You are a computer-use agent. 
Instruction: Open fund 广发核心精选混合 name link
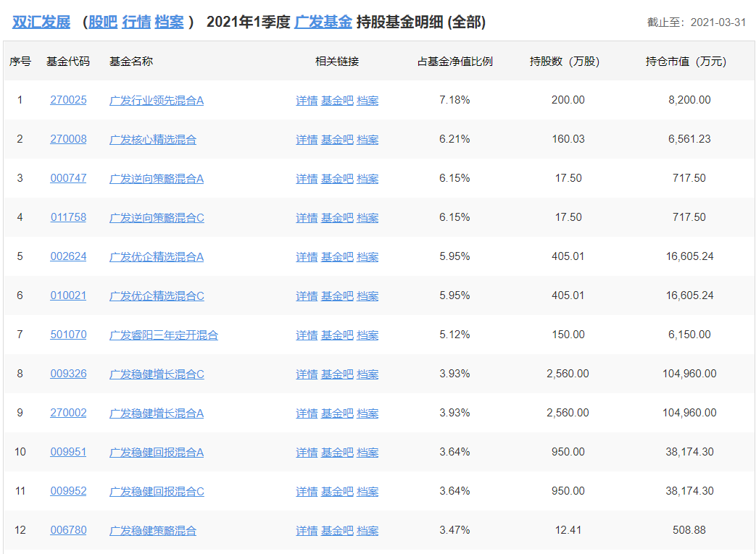pyautogui.click(x=153, y=139)
